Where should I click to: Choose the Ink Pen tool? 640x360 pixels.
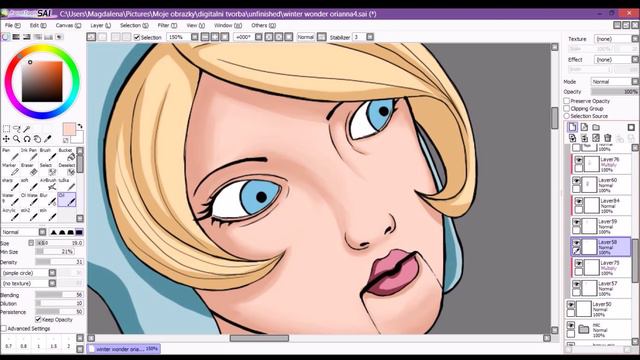point(29,155)
